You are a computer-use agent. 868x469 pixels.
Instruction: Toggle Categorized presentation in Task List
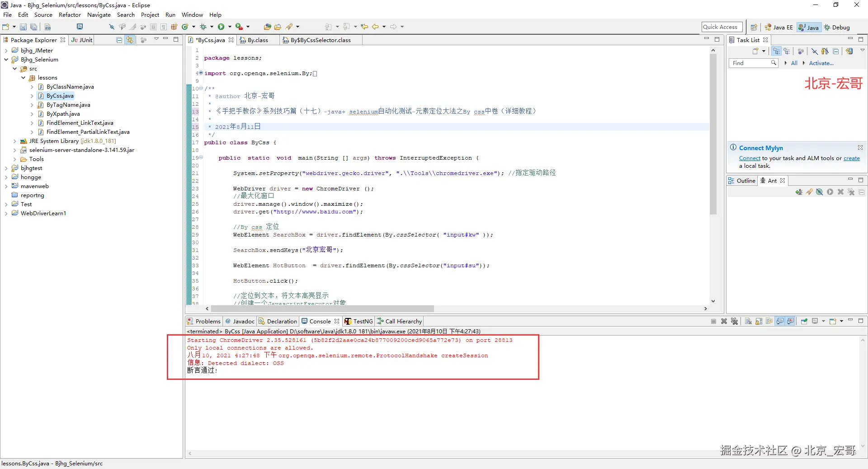776,51
